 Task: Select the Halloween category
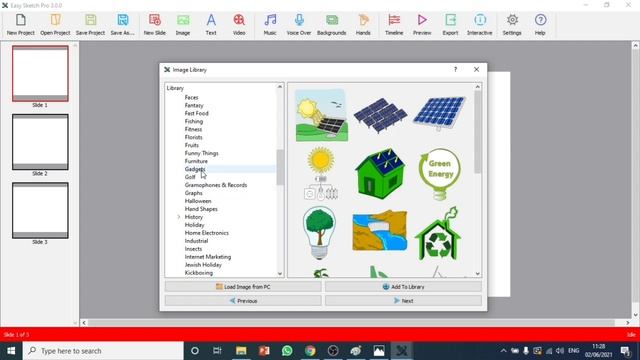coord(198,201)
